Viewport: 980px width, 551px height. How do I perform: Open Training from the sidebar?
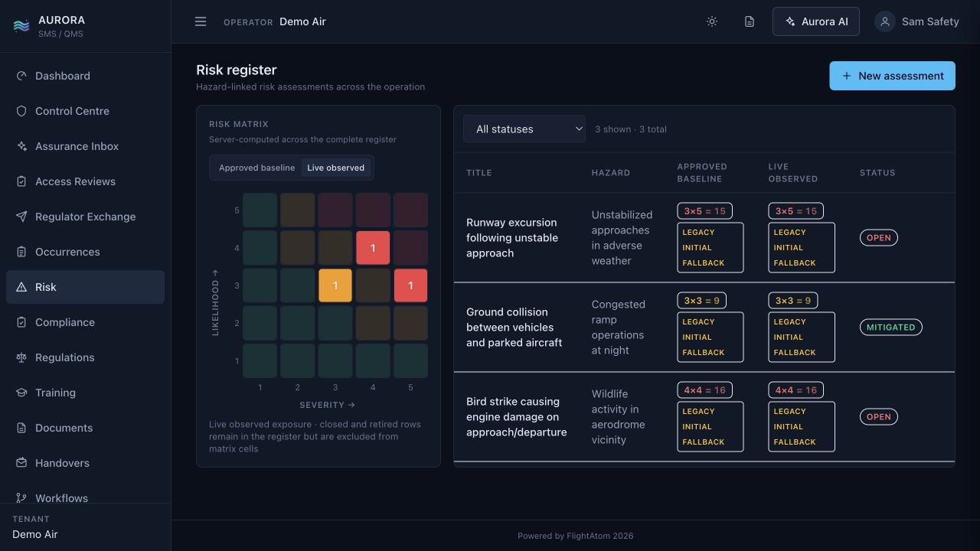point(85,393)
